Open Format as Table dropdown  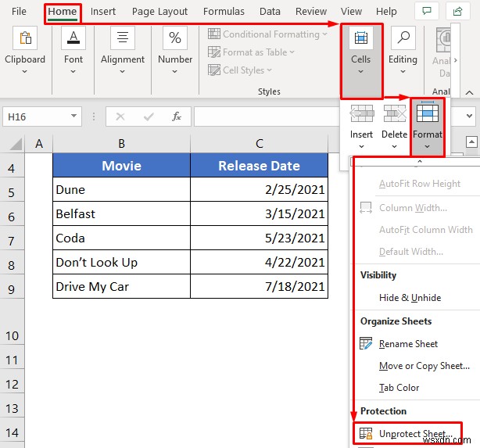251,52
